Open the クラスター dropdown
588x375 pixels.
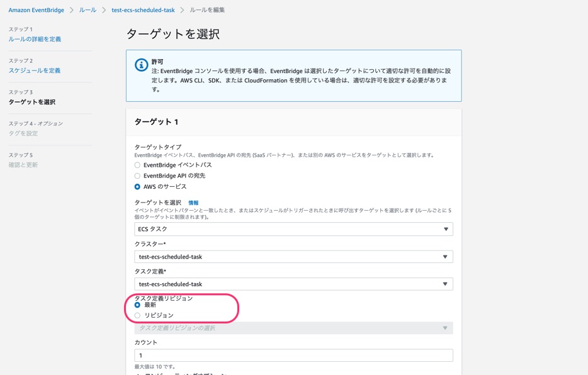(x=293, y=257)
